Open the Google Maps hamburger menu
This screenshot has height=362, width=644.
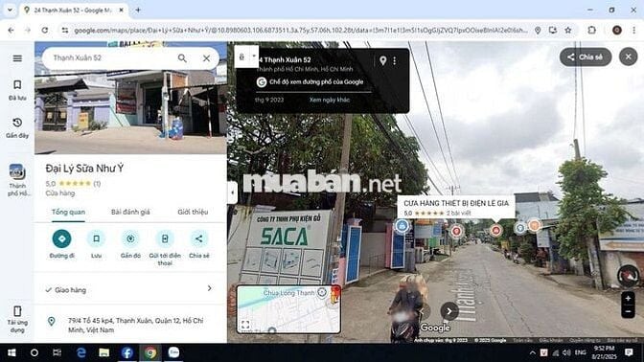[x=17, y=58]
